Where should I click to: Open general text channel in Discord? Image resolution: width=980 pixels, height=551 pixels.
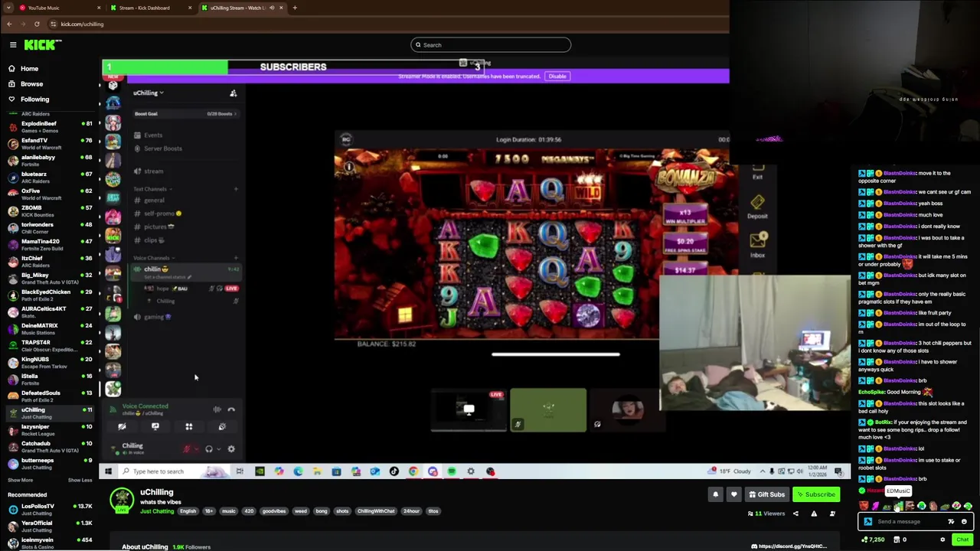(154, 201)
